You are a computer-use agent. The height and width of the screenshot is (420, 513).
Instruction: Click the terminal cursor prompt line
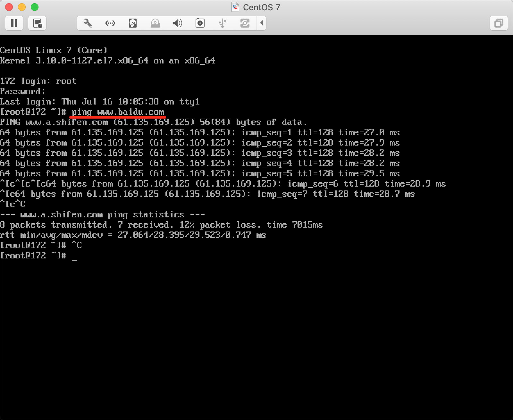[x=38, y=256]
